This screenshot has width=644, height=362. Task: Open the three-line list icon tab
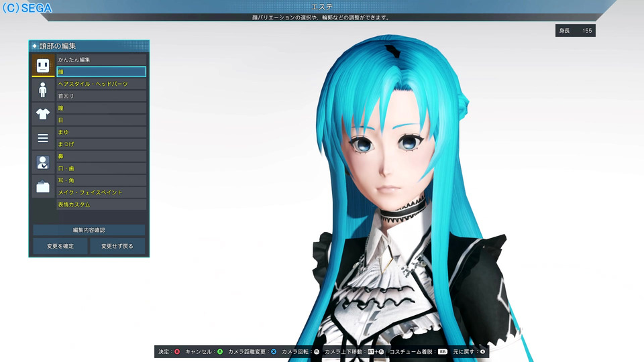(x=43, y=138)
